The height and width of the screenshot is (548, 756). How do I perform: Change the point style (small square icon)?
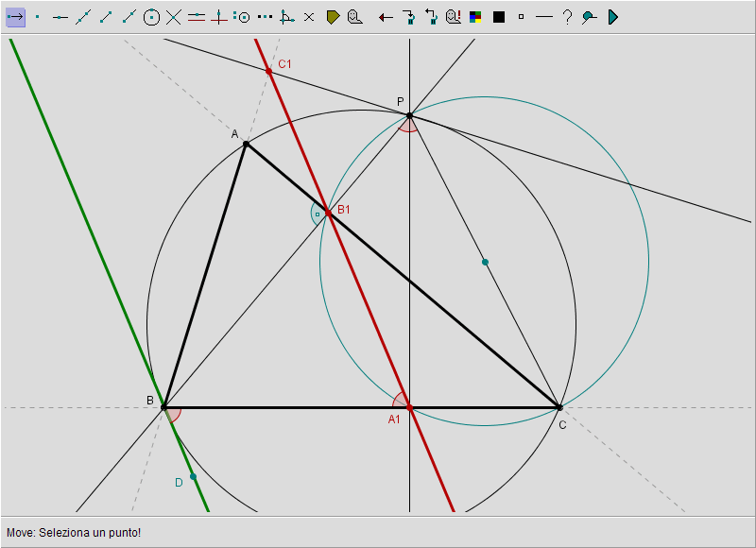click(x=522, y=17)
